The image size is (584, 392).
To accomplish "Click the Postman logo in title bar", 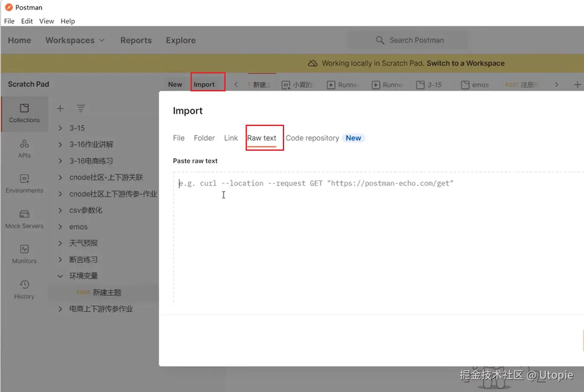I will tap(9, 7).
